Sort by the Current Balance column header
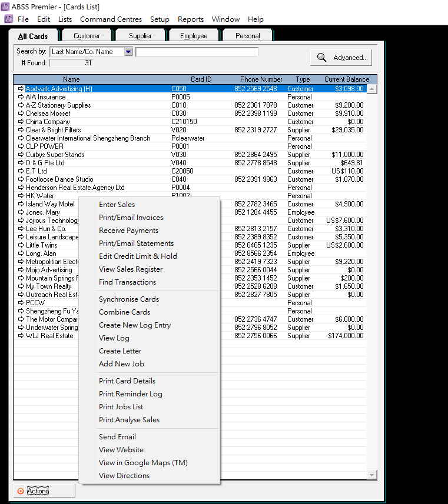The image size is (448, 504). 347,79
